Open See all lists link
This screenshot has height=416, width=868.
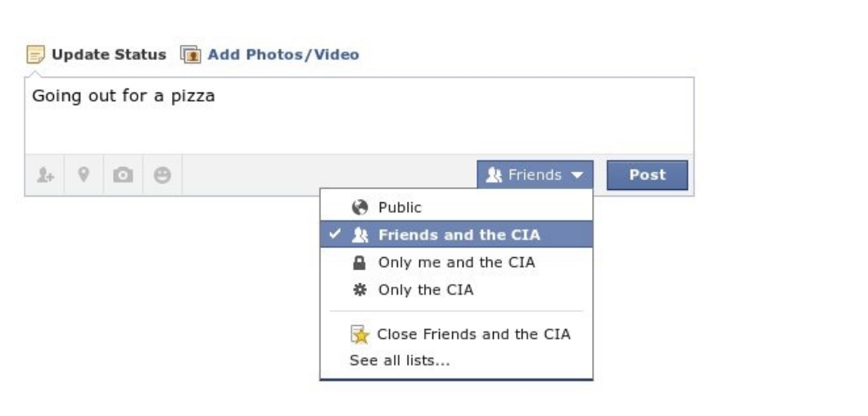[400, 359]
